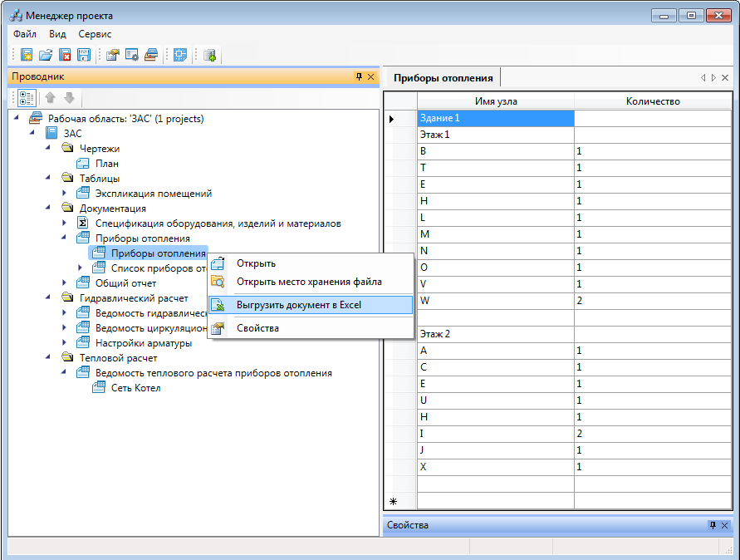Toggle the tree view icon in Проводник toolbar
Image resolution: width=740 pixels, height=560 pixels.
(x=27, y=98)
